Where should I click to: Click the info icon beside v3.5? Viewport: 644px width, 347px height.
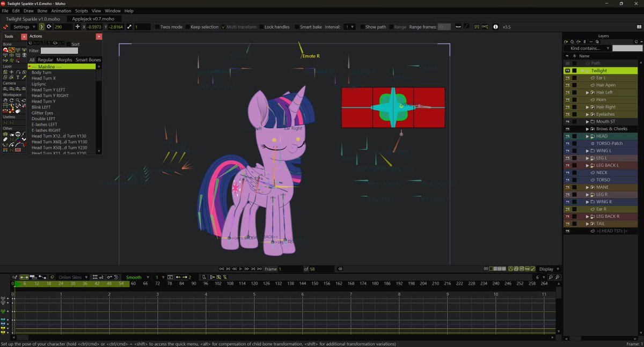pos(495,27)
